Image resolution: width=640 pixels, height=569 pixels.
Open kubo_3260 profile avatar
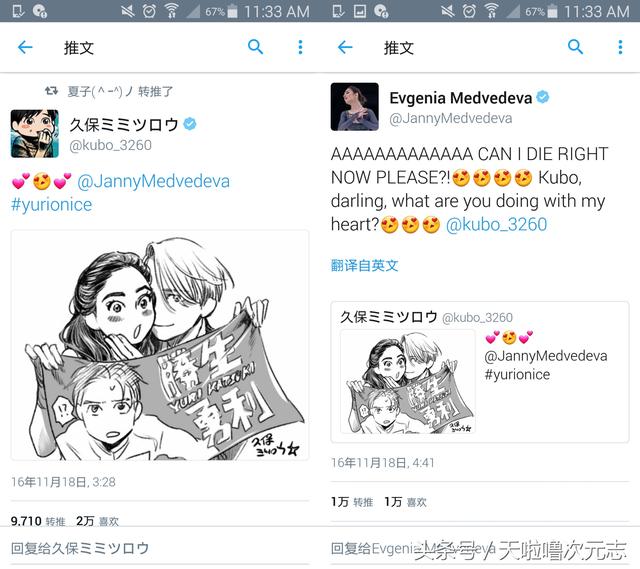[35, 133]
